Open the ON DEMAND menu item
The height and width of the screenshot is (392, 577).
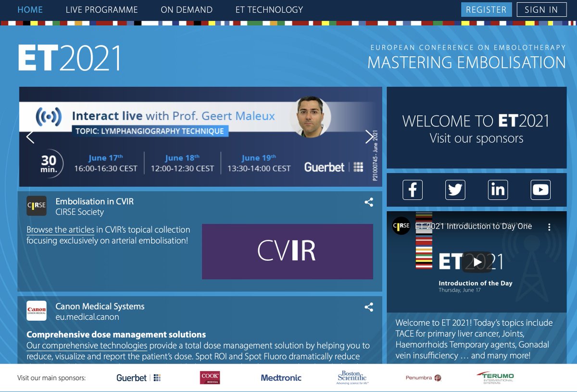pyautogui.click(x=187, y=10)
